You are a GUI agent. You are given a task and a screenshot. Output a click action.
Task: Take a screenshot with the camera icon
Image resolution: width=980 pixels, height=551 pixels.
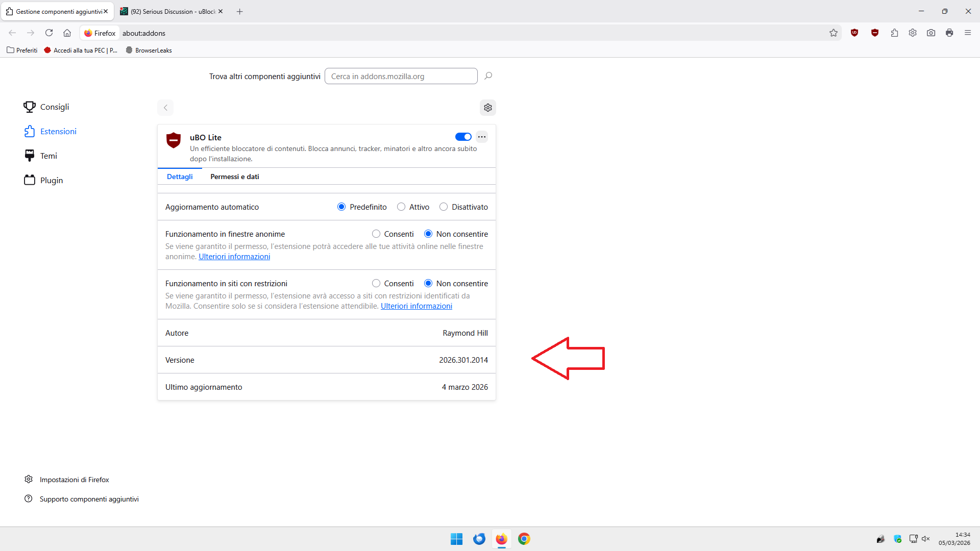pyautogui.click(x=931, y=33)
